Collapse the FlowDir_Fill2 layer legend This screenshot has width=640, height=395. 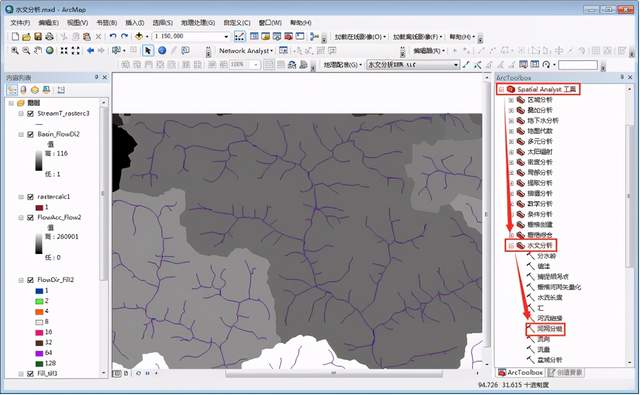pos(21,280)
